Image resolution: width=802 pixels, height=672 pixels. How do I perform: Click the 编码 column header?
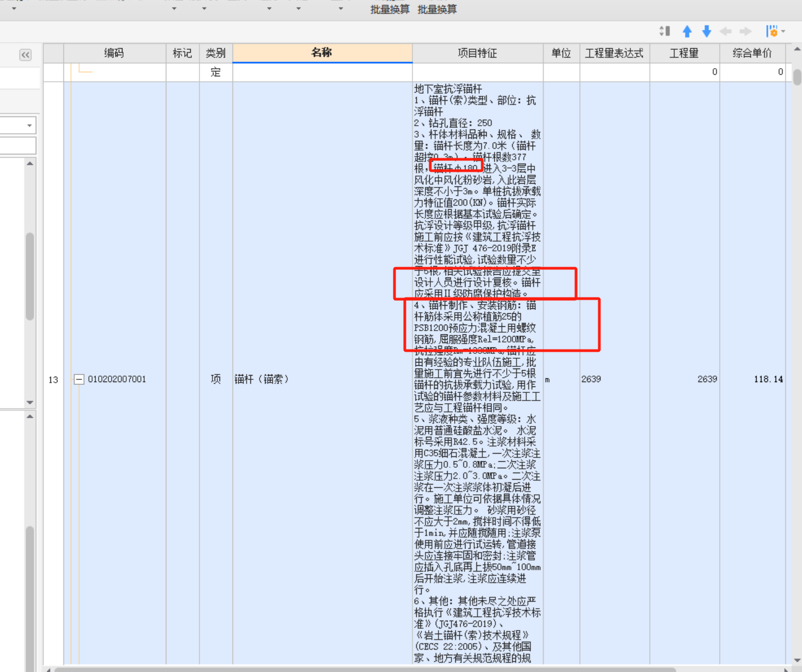click(x=114, y=53)
